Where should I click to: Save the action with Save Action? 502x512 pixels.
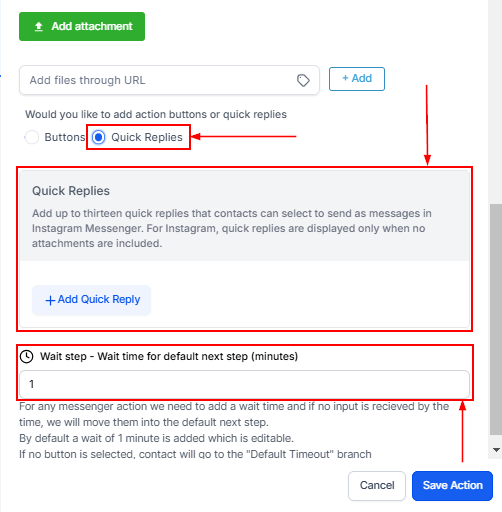coord(452,485)
